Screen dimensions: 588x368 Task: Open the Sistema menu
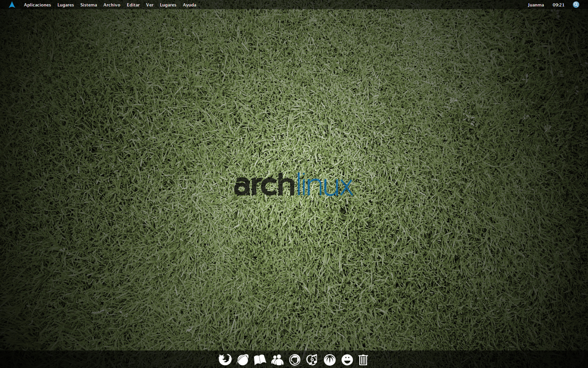click(x=89, y=5)
